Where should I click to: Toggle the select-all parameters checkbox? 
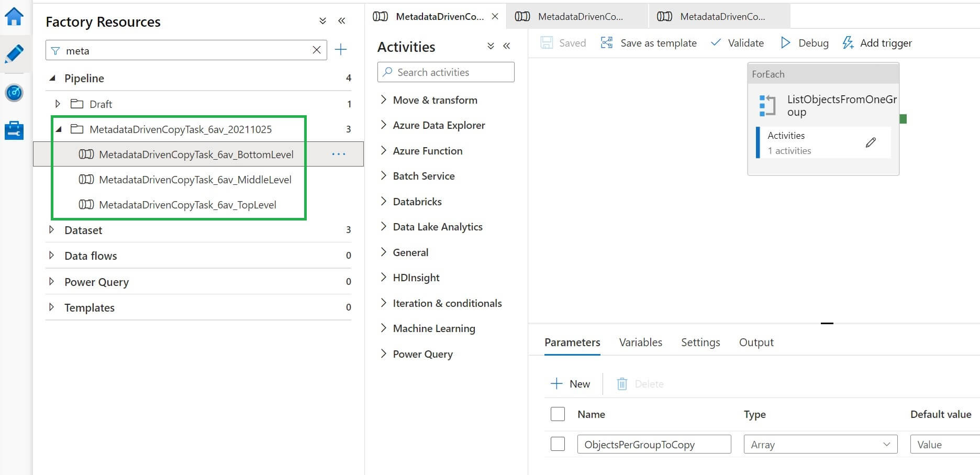point(558,414)
